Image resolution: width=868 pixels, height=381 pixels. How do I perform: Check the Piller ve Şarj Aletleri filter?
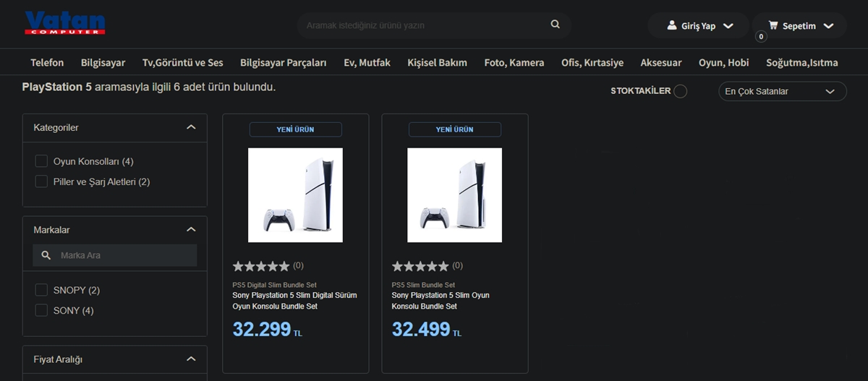point(42,181)
